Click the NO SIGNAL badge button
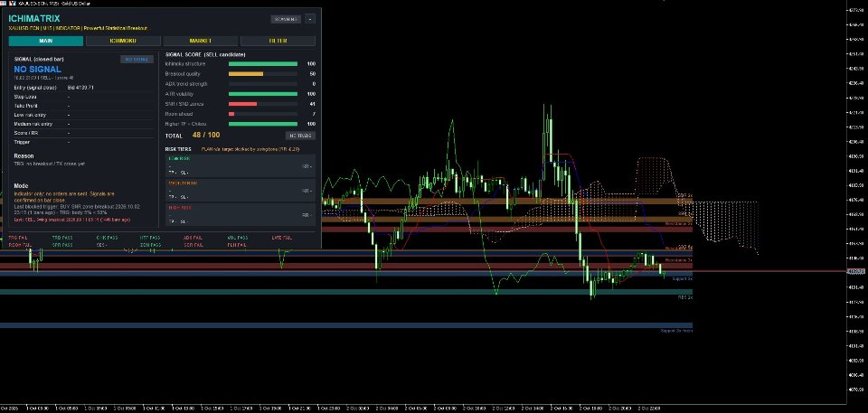The image size is (868, 413). [x=137, y=60]
